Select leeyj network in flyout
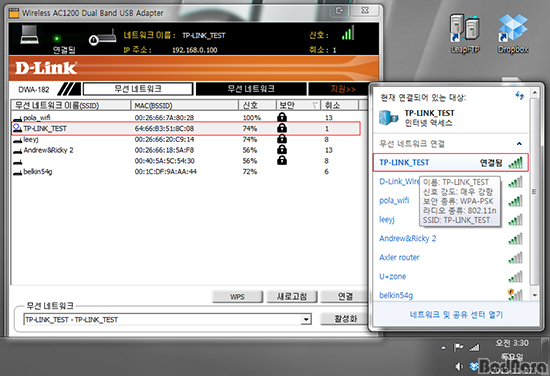The width and height of the screenshot is (550, 376). coord(387,220)
